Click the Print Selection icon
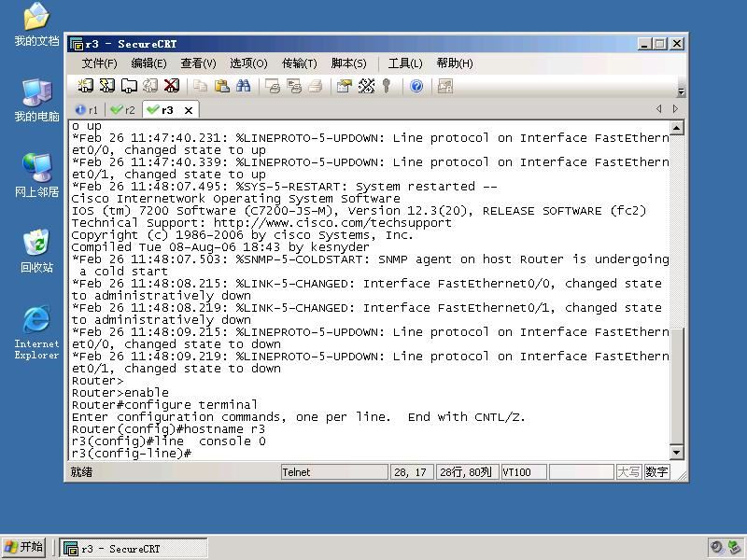Screen dimensions: 747x560 tap(294, 86)
